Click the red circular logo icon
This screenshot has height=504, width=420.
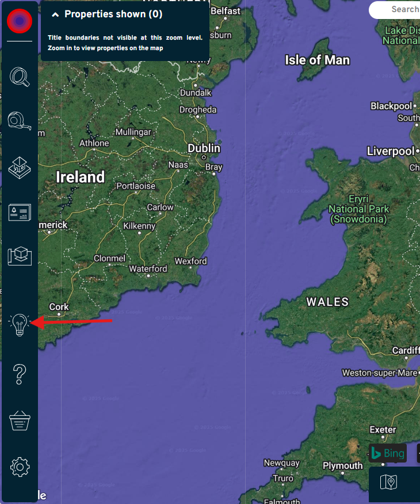(20, 21)
